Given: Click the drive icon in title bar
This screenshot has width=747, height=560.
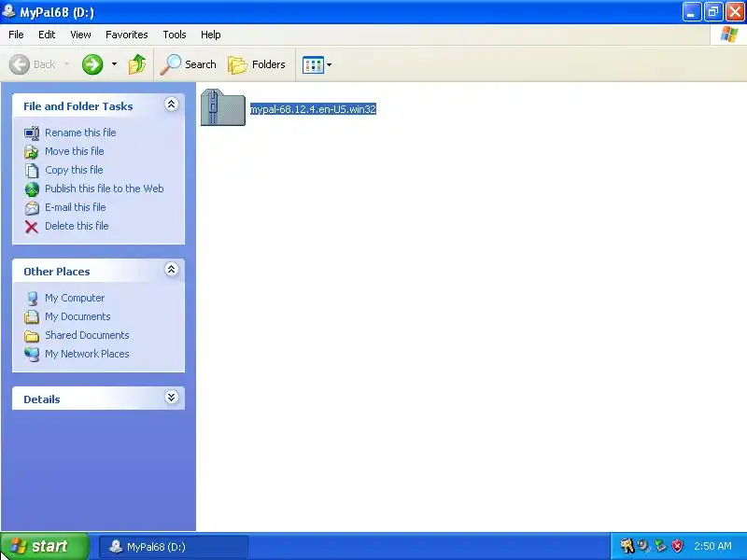Looking at the screenshot, I should 8,10.
